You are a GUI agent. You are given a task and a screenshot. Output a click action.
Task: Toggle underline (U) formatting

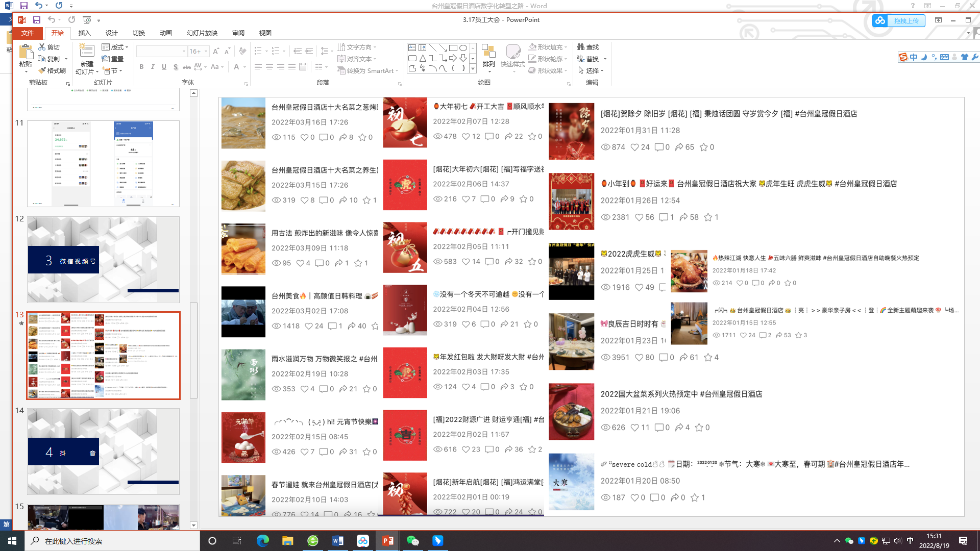[164, 66]
